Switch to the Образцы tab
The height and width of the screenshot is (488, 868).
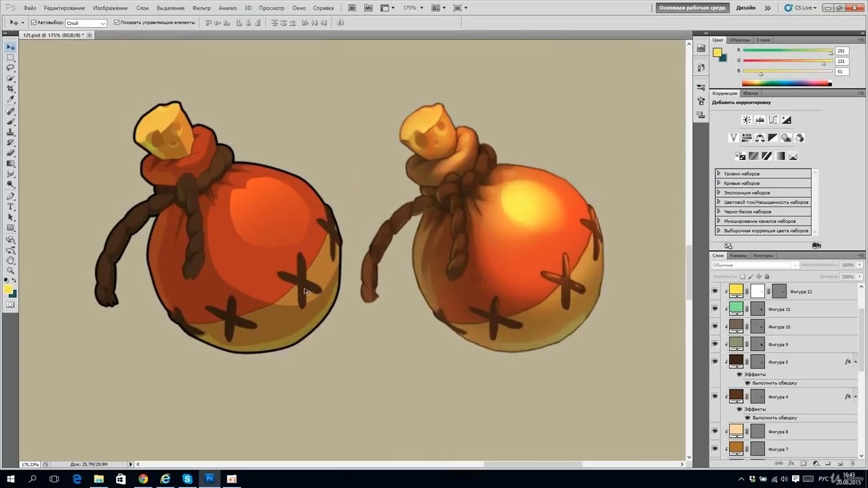[740, 40]
